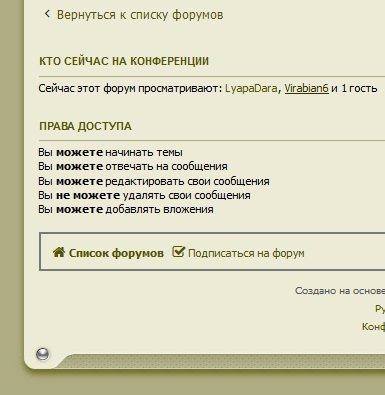Select 'КТО СЕЙЧАС НА КОНФЕРЕНЦИИ' heading

[124, 61]
